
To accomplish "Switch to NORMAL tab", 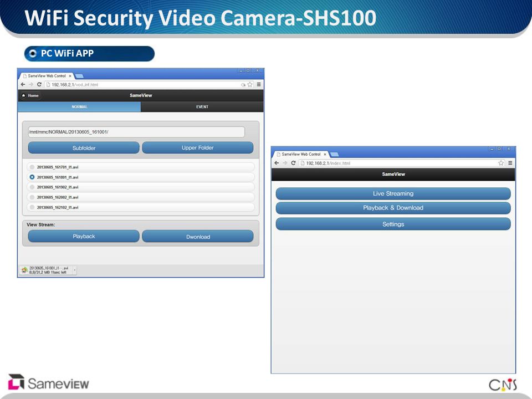I will coord(79,106).
